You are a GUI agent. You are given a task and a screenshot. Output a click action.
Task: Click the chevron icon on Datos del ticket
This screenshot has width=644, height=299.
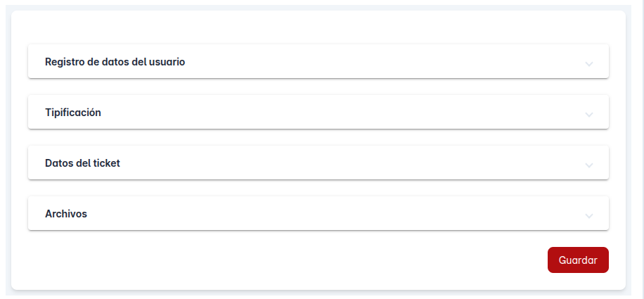coord(589,165)
